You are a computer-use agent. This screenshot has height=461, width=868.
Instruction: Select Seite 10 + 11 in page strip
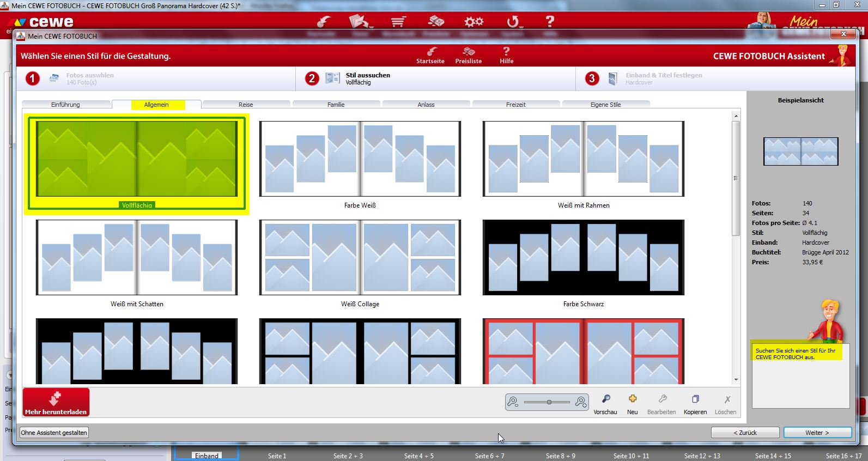point(632,456)
